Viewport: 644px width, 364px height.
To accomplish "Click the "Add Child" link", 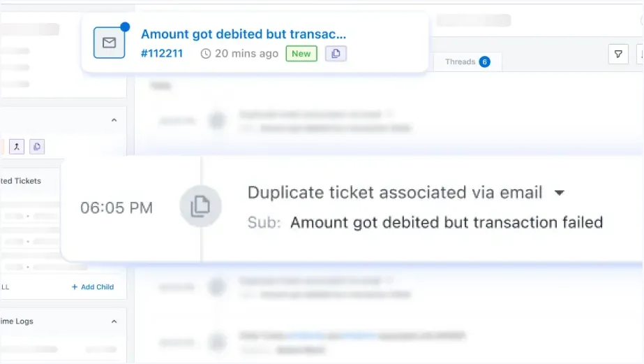I will (x=93, y=286).
